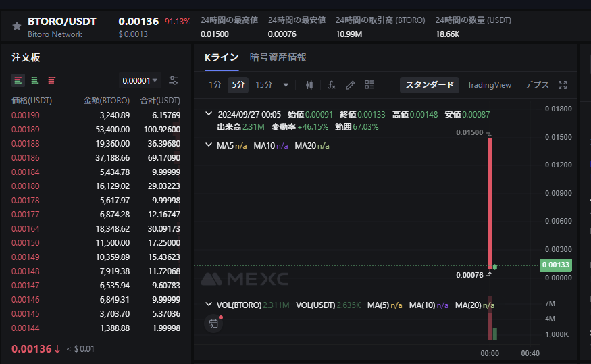Select ask price 0.00184 row
The width and height of the screenshot is (591, 364).
[x=96, y=172]
